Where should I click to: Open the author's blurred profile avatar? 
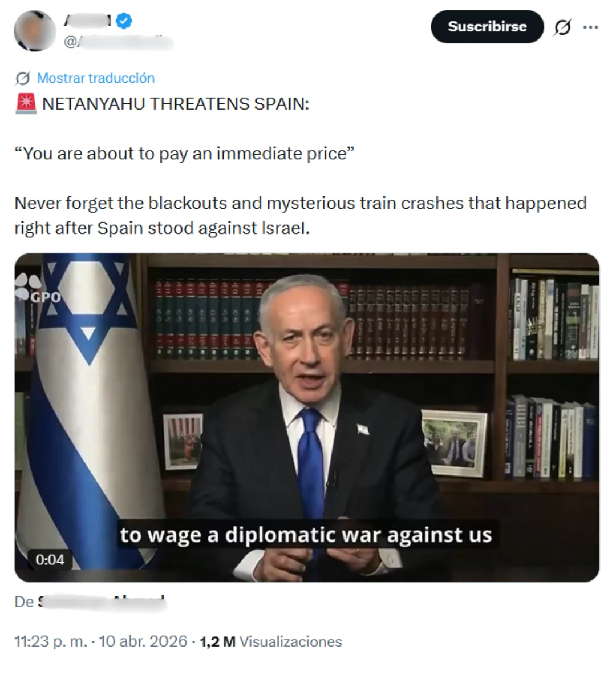click(x=35, y=31)
